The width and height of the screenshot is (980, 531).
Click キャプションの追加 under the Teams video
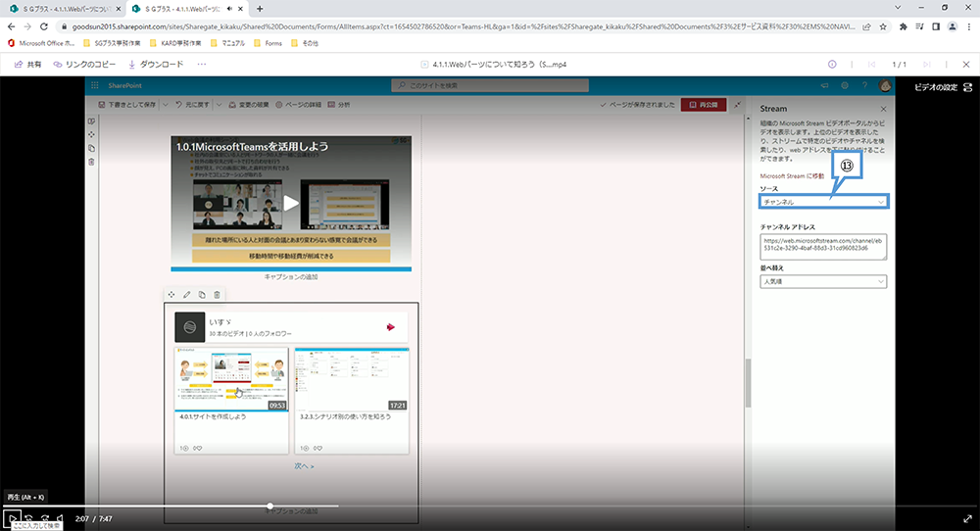pyautogui.click(x=291, y=276)
